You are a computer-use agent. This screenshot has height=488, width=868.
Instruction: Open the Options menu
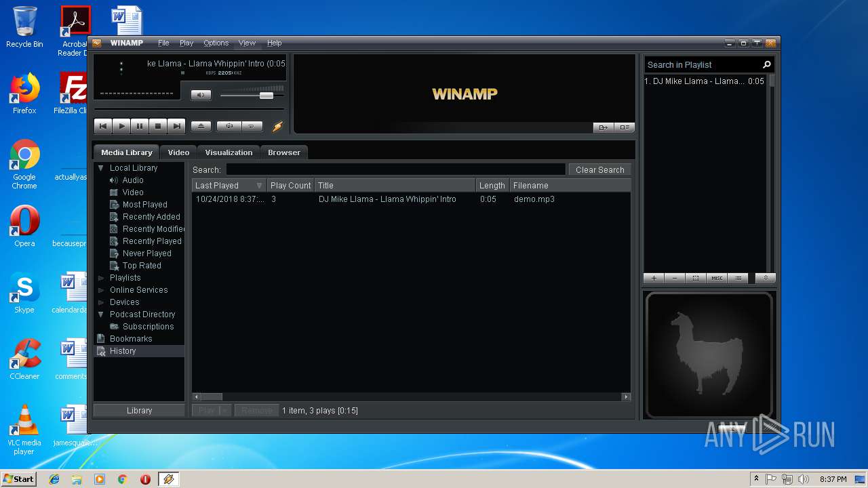[216, 43]
